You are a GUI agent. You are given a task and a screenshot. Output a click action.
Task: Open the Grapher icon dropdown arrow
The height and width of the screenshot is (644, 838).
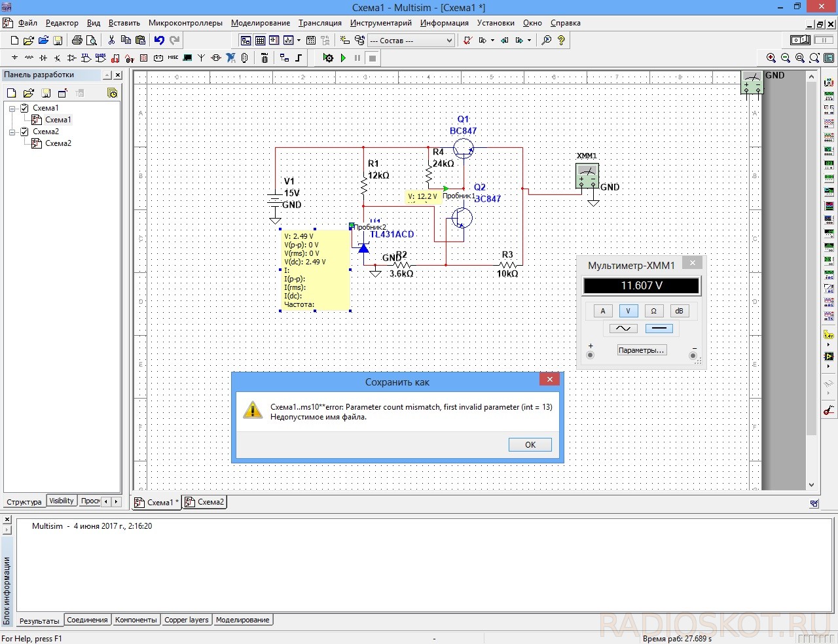pyautogui.click(x=299, y=41)
